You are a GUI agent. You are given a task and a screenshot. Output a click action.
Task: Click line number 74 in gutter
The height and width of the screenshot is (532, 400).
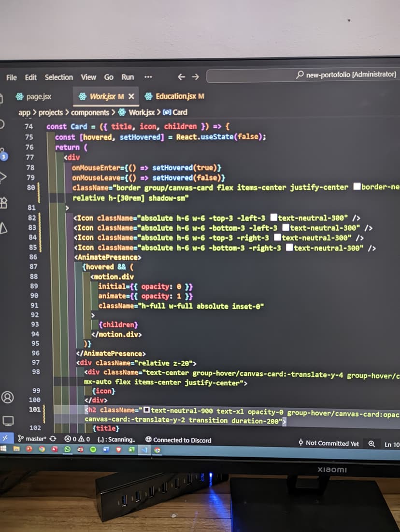tap(29, 127)
